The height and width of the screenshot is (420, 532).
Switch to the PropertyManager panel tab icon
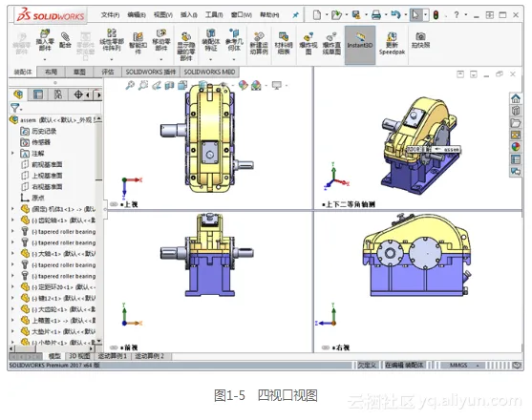pos(37,94)
